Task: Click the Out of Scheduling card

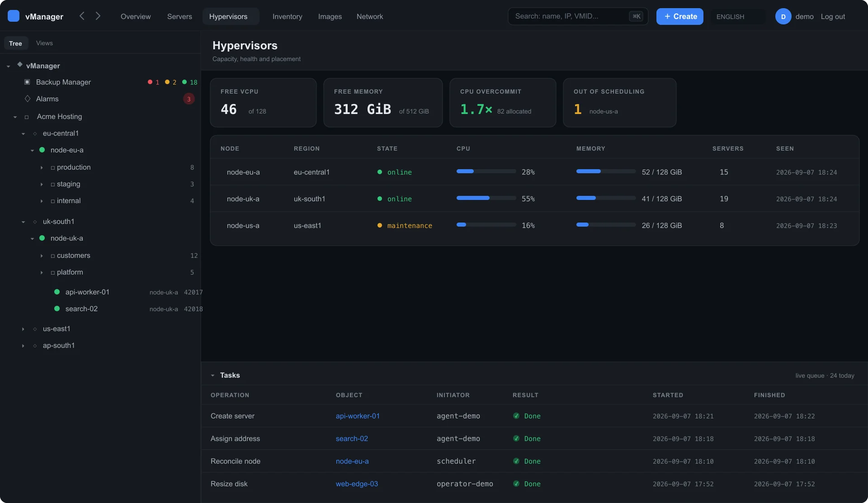Action: click(619, 103)
